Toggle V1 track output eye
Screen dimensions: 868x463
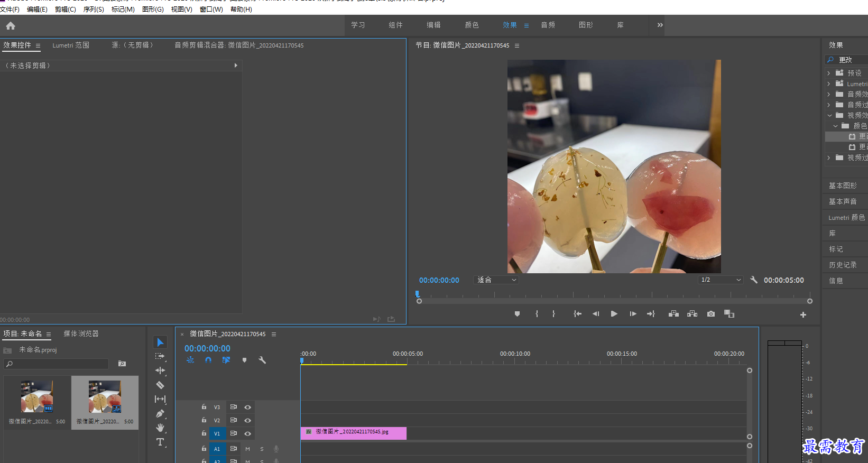point(247,434)
